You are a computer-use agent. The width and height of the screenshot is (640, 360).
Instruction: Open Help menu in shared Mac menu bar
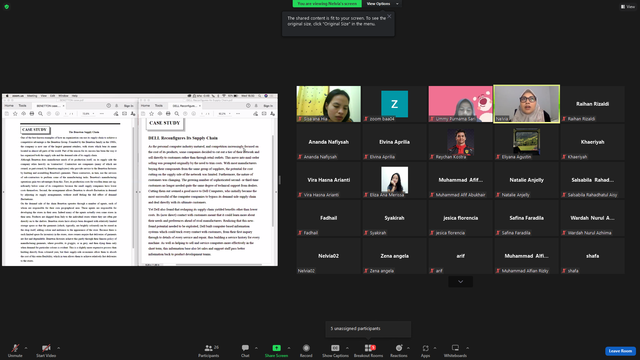(74, 96)
